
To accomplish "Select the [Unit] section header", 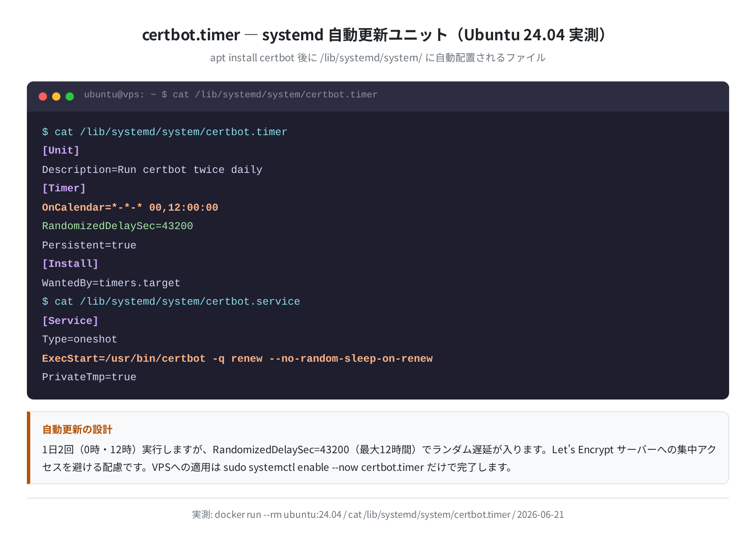I will click(x=61, y=151).
